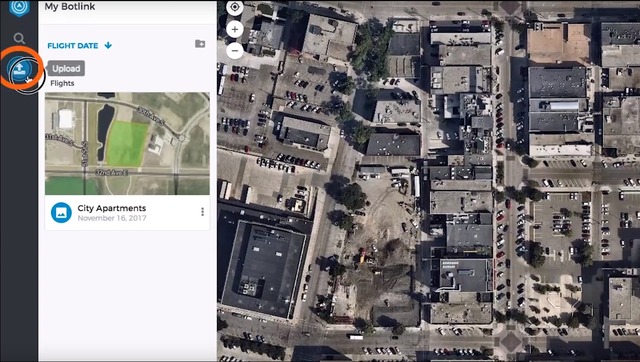Toggle the Flight Date sort arrow

click(x=108, y=45)
